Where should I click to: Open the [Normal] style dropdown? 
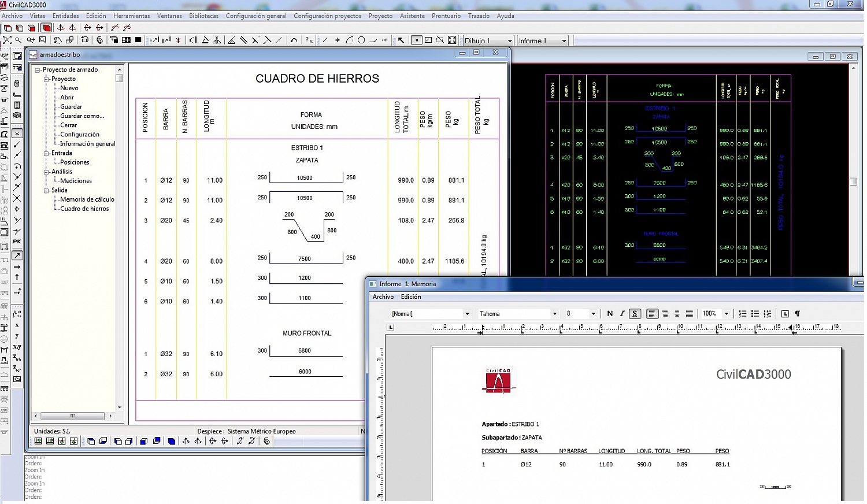point(467,314)
